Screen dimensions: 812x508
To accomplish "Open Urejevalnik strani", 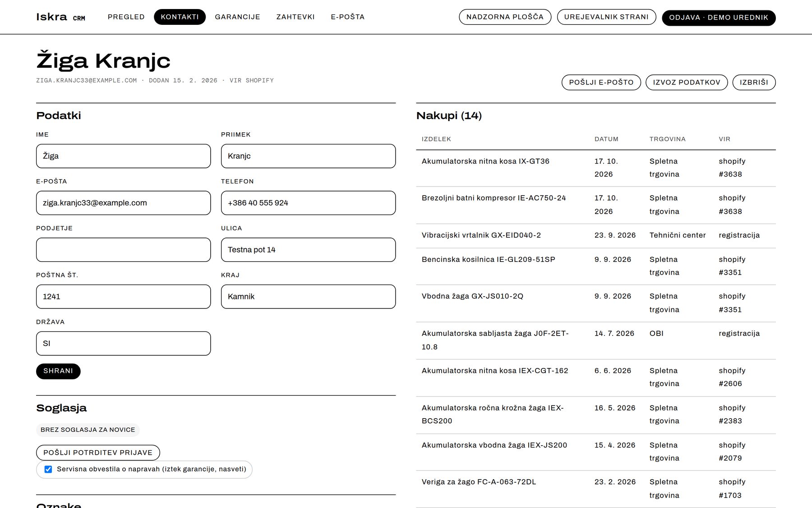I will coord(606,17).
